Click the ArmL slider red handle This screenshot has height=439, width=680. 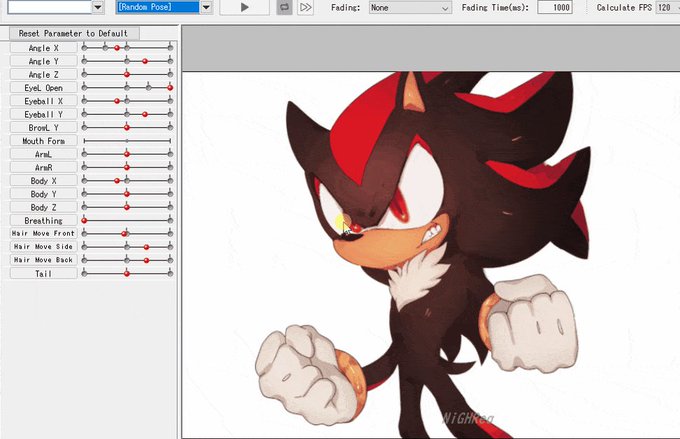click(x=127, y=154)
